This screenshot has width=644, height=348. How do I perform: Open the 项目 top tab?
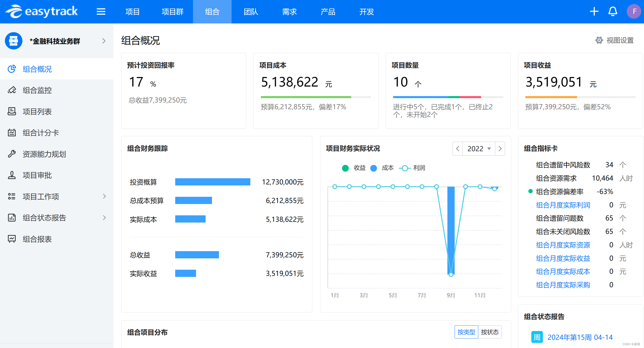(x=133, y=12)
